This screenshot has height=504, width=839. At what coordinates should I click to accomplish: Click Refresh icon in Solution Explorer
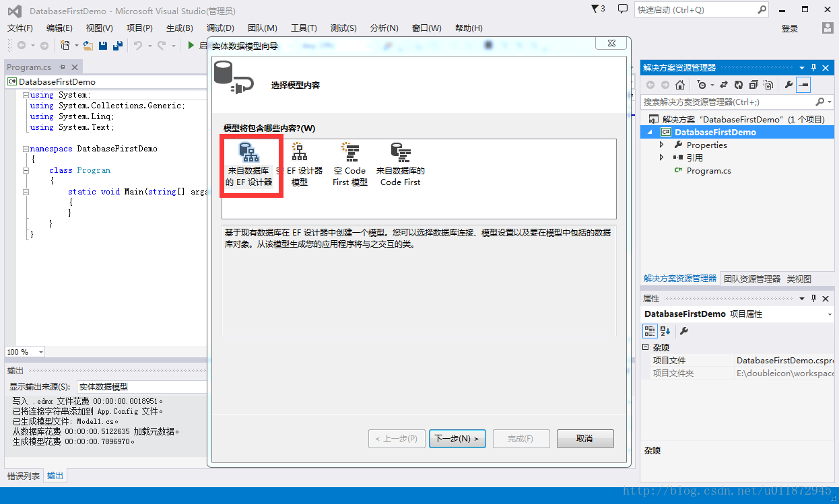739,85
